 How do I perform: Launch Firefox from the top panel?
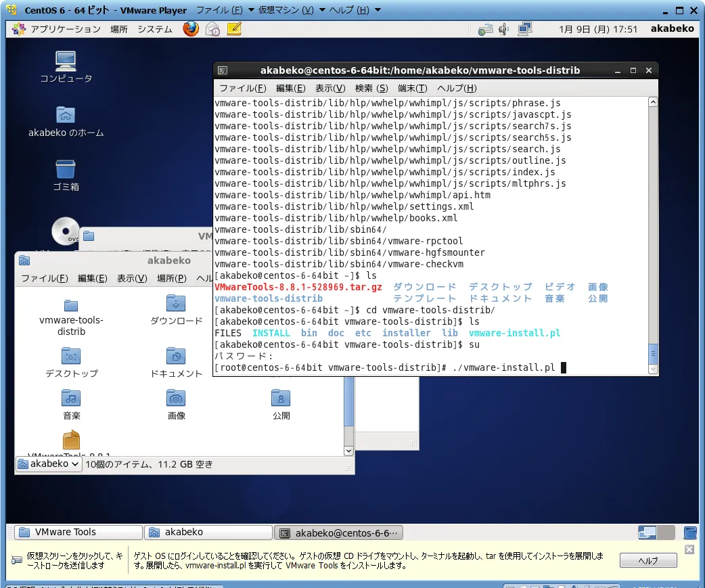point(190,28)
